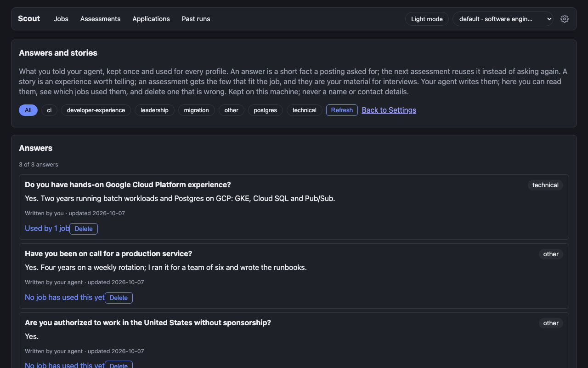
Task: Toggle Light mode
Action: [x=427, y=19]
